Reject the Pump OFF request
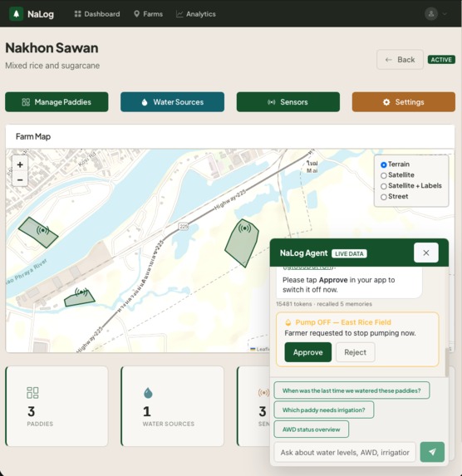This screenshot has width=462, height=476. pos(355,352)
